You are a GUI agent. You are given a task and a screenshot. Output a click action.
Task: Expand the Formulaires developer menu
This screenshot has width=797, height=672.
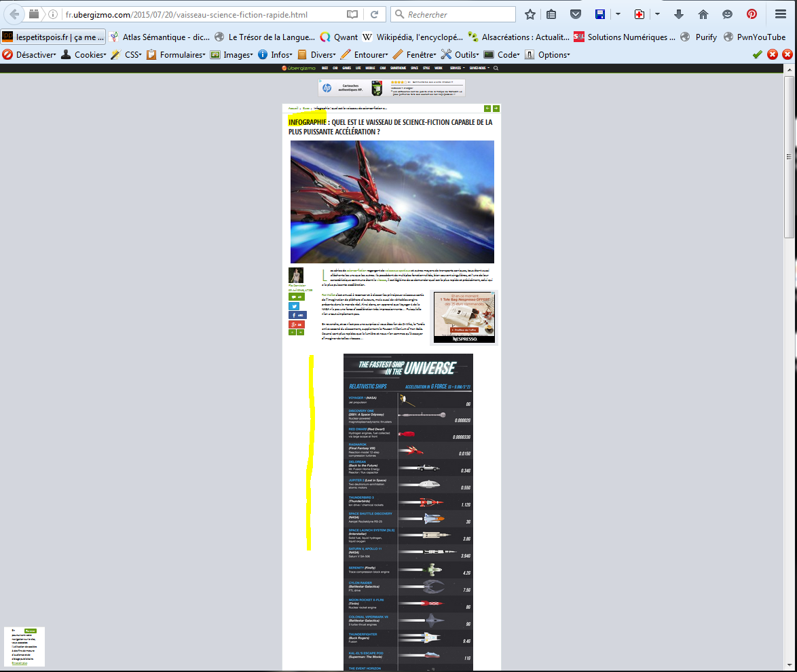point(176,55)
